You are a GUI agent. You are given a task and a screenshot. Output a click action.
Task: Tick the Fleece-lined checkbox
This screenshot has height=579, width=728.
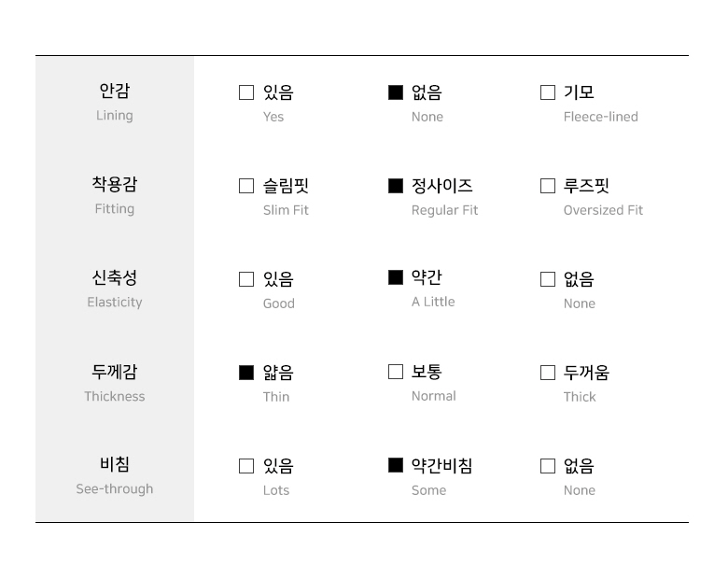(548, 92)
